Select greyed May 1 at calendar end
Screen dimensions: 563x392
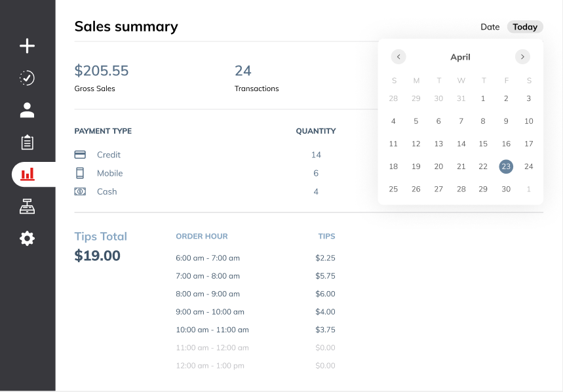[x=528, y=189]
